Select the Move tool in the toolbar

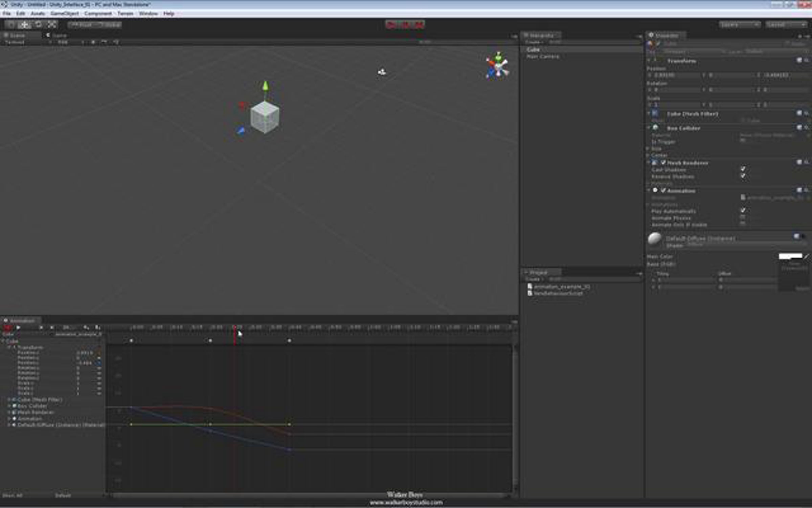[x=24, y=24]
